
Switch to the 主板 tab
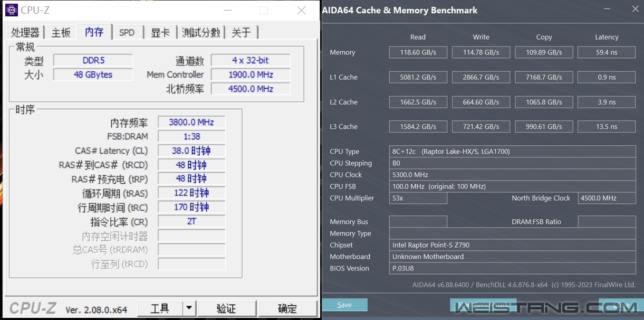click(61, 32)
